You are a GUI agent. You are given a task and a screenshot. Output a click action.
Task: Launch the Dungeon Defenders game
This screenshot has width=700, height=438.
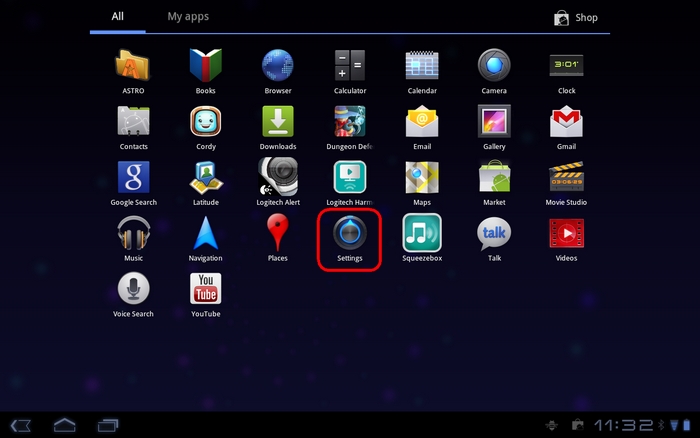click(x=350, y=127)
